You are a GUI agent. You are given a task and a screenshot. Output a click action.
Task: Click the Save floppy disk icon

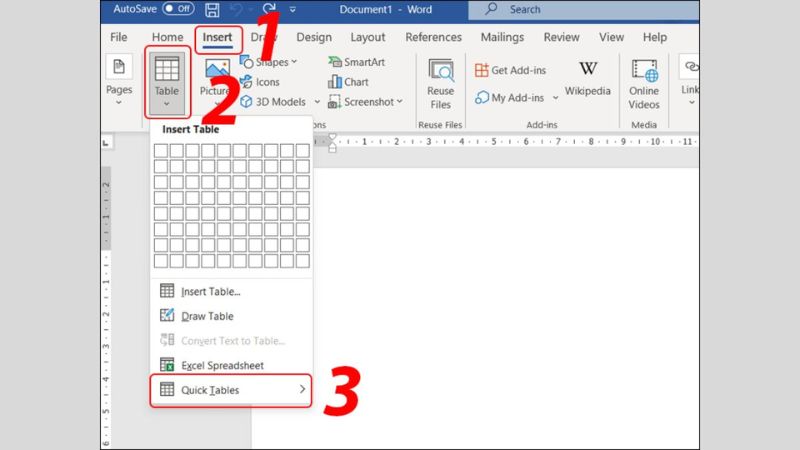(212, 9)
